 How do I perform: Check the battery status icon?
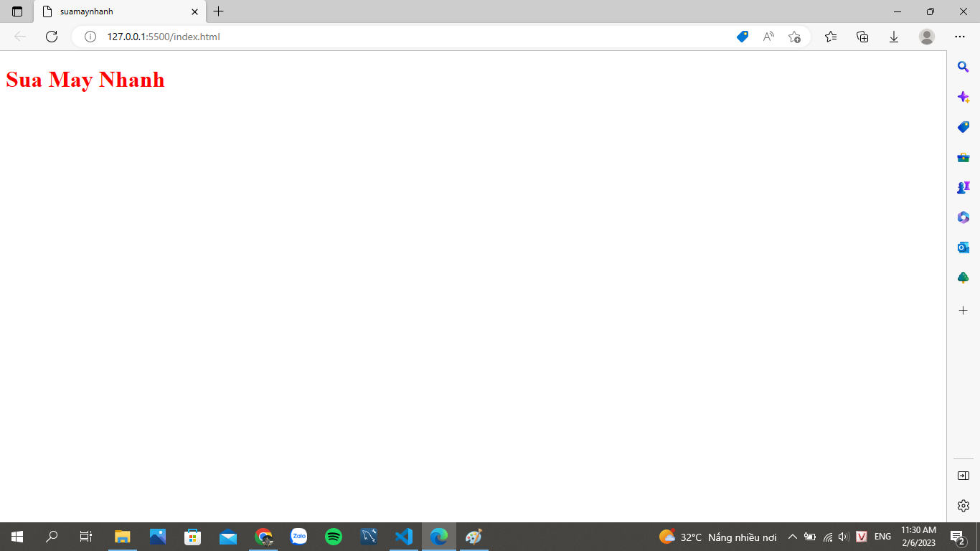pos(810,537)
